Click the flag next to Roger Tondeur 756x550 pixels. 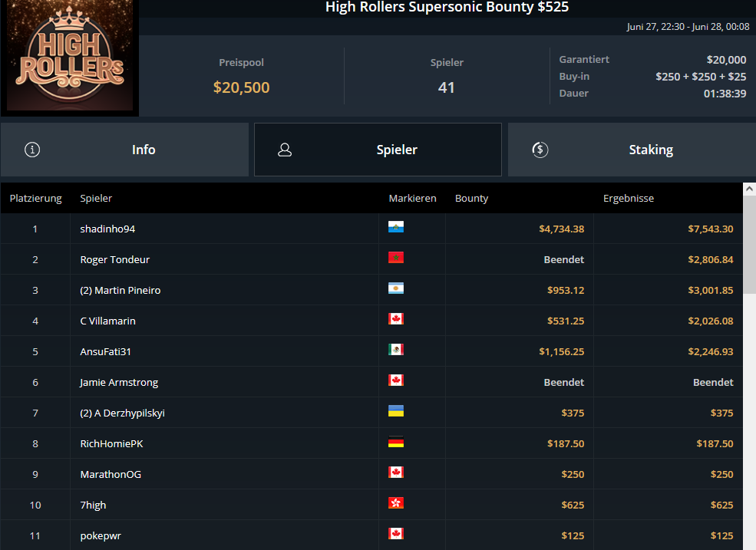coord(396,258)
